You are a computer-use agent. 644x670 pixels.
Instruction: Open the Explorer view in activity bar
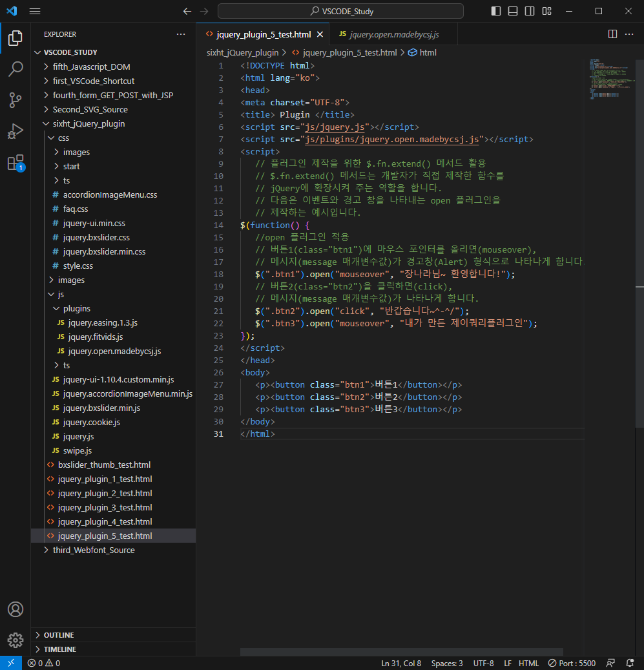16,38
